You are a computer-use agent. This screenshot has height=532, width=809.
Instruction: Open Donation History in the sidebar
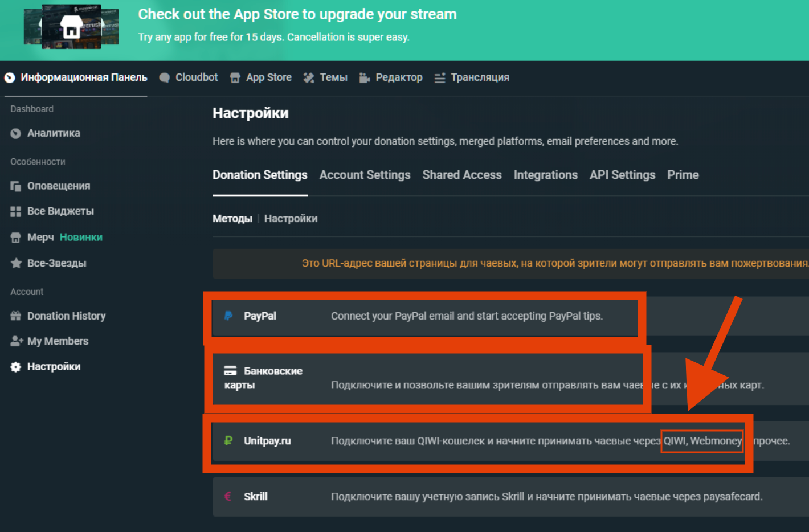[67, 316]
